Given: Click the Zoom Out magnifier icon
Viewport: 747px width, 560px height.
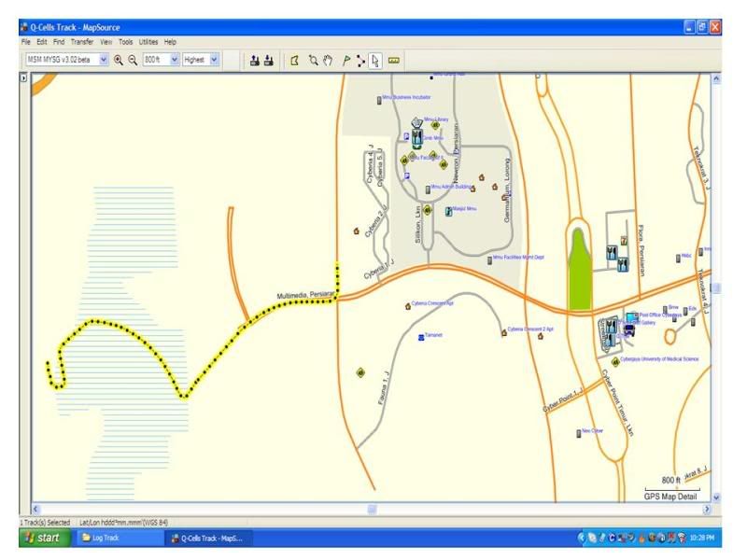Looking at the screenshot, I should (133, 60).
